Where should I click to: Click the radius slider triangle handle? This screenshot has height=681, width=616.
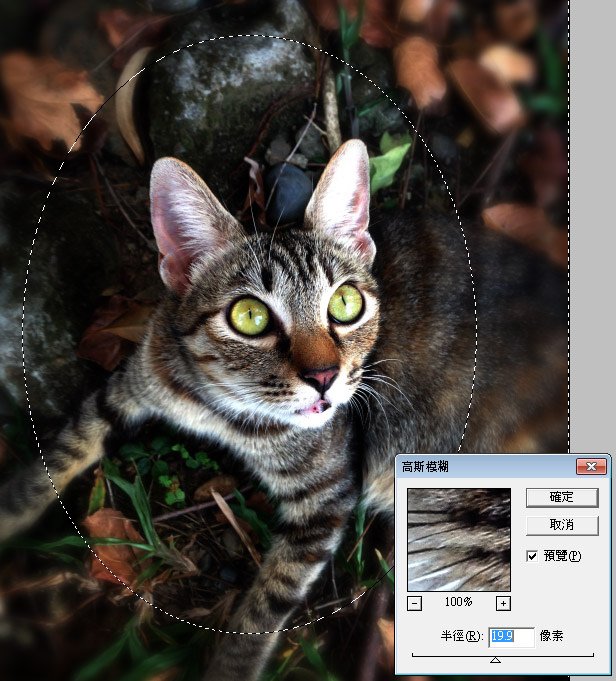pyautogui.click(x=495, y=660)
